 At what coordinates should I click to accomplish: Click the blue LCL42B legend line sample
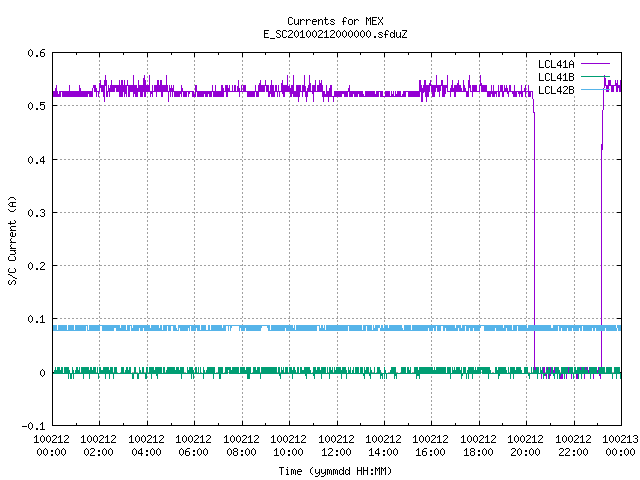click(595, 89)
